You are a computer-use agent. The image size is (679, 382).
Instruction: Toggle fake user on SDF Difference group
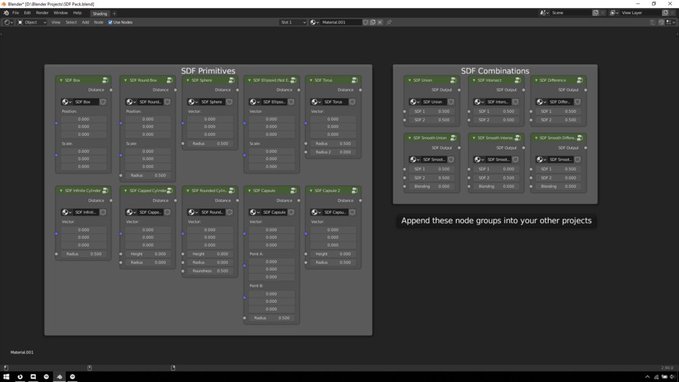[x=578, y=102]
